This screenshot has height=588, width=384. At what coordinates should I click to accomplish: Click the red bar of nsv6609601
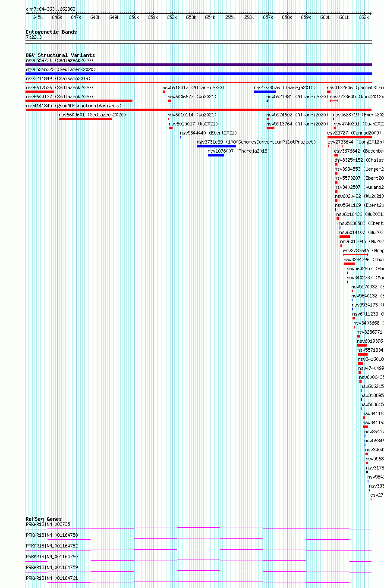pyautogui.click(x=85, y=119)
